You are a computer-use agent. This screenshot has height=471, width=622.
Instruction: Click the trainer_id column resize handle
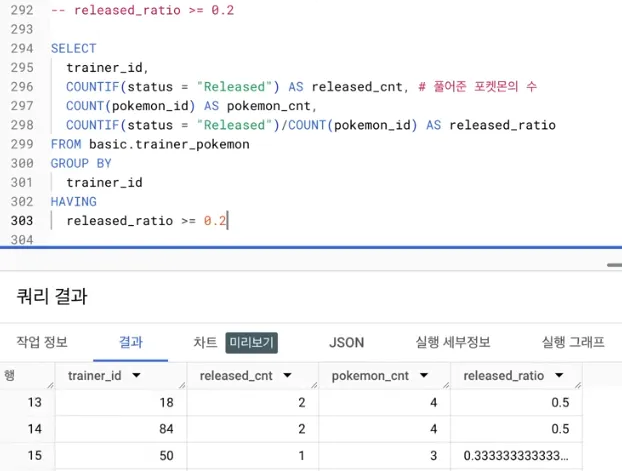[x=182, y=385]
